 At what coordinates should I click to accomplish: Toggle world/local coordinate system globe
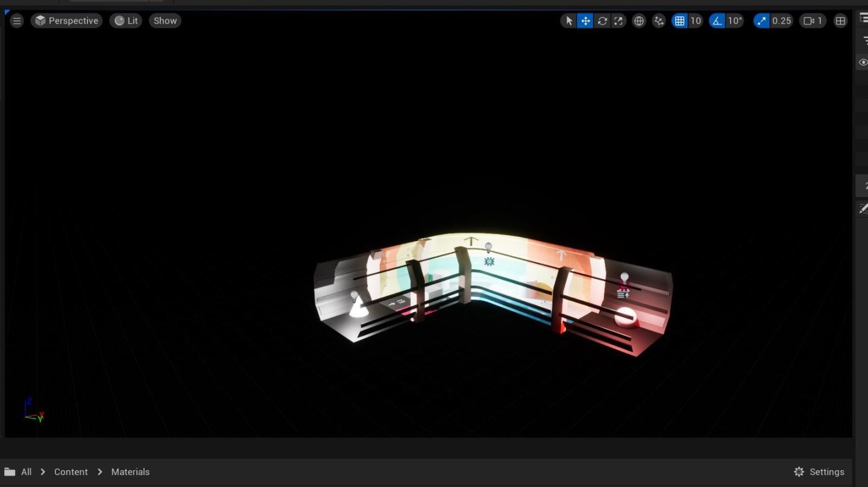639,21
